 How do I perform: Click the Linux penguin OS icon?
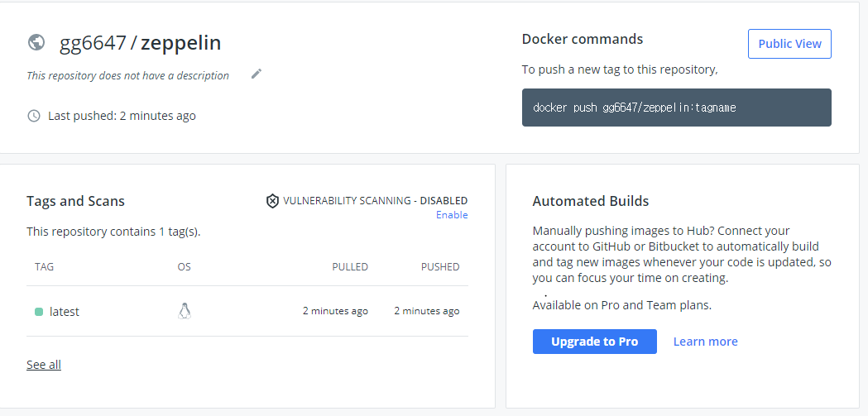point(185,311)
